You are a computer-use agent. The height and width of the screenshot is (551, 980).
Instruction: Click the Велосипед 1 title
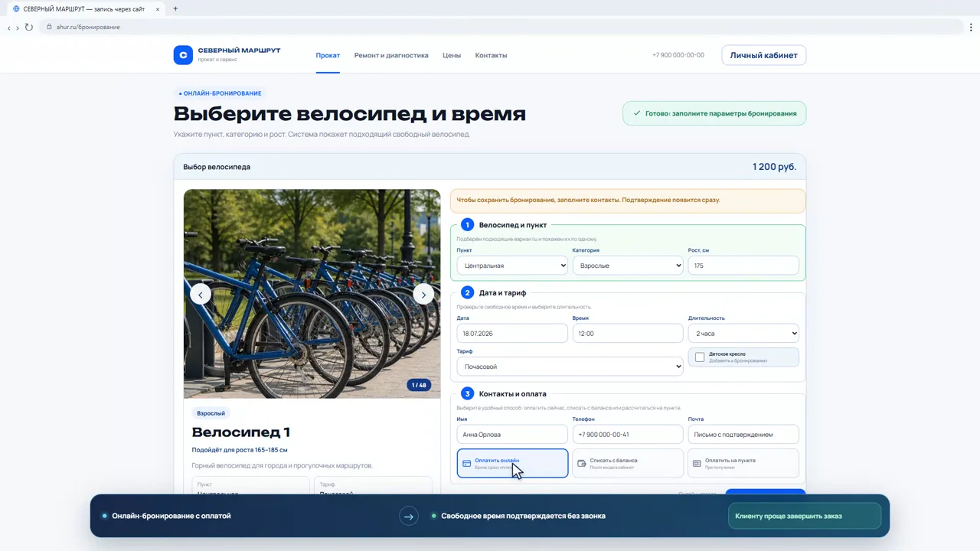[241, 432]
